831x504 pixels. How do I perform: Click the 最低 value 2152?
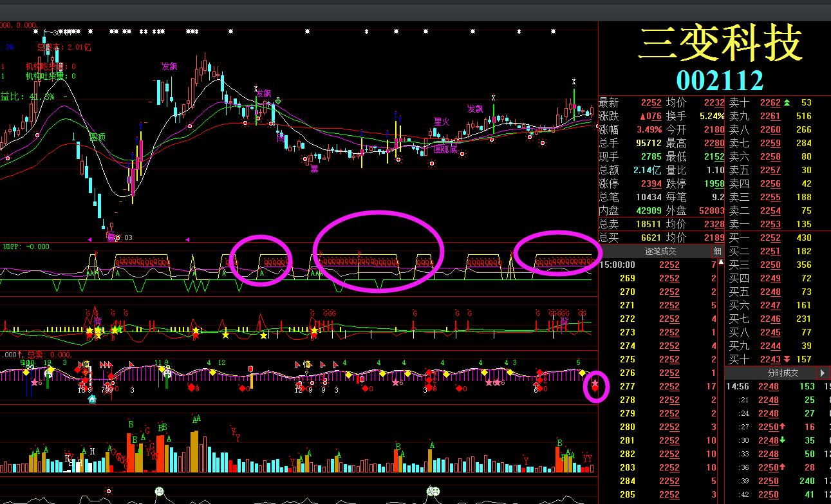(x=714, y=156)
